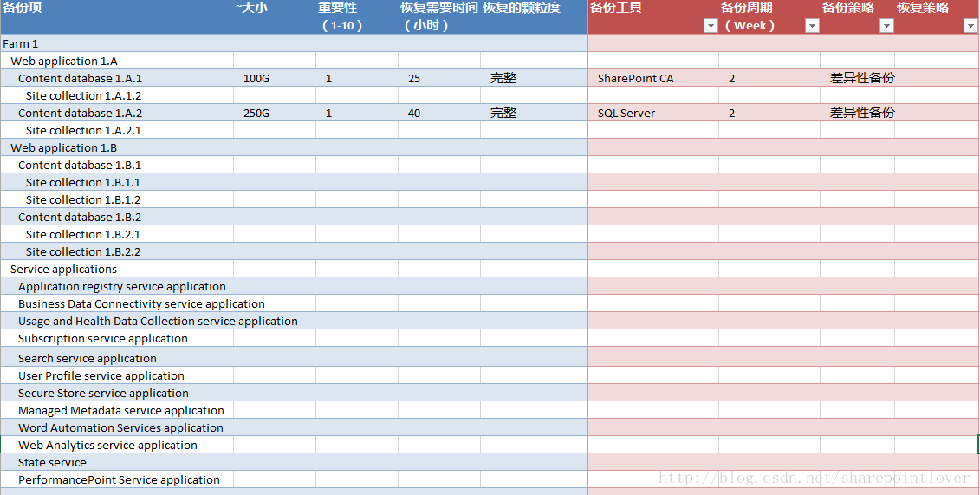The image size is (980, 495).
Task: Select Word Automation Services application cell
Action: pyautogui.click(x=117, y=427)
